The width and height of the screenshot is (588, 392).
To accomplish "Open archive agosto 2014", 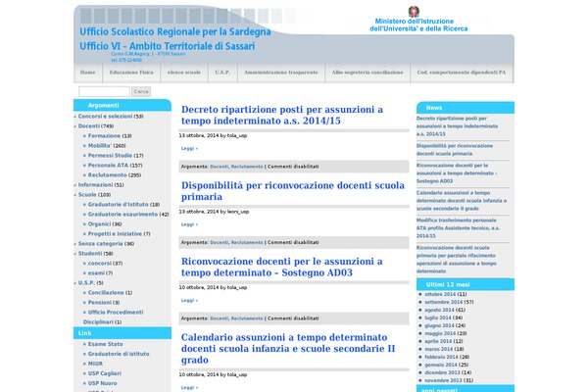I will point(439,310).
